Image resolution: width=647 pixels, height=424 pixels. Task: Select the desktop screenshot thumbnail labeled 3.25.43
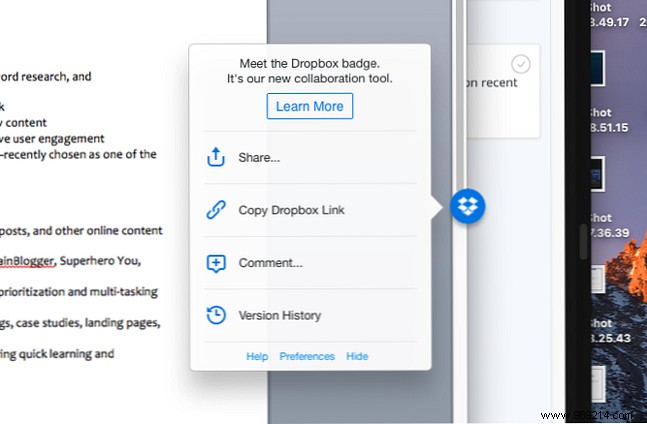click(x=597, y=280)
